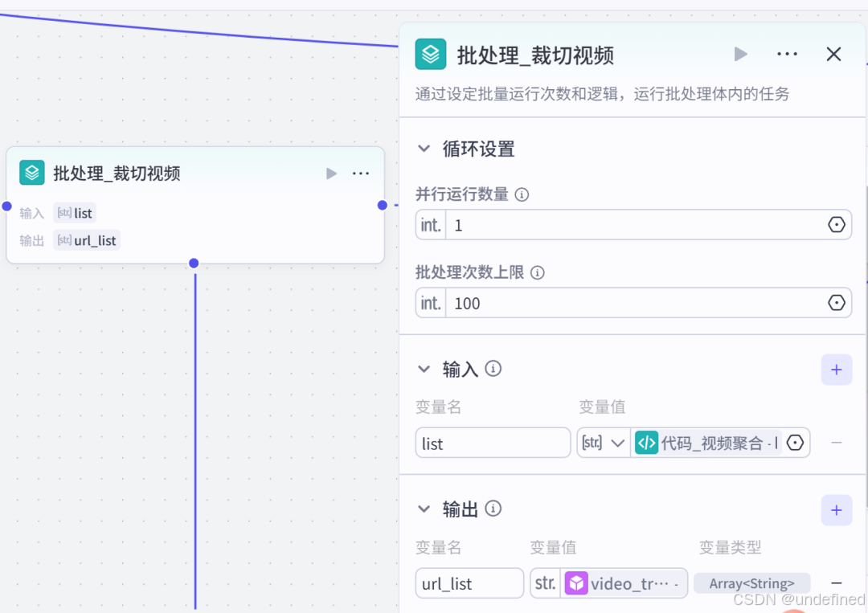Screen dimensions: 868x613
Task: Collapse the 循环设置 section
Action: coord(424,149)
